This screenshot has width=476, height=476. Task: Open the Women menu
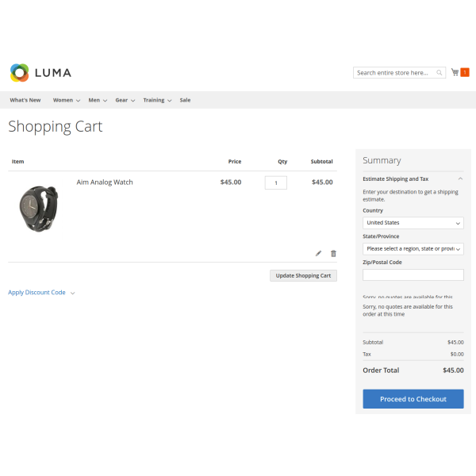[63, 100]
